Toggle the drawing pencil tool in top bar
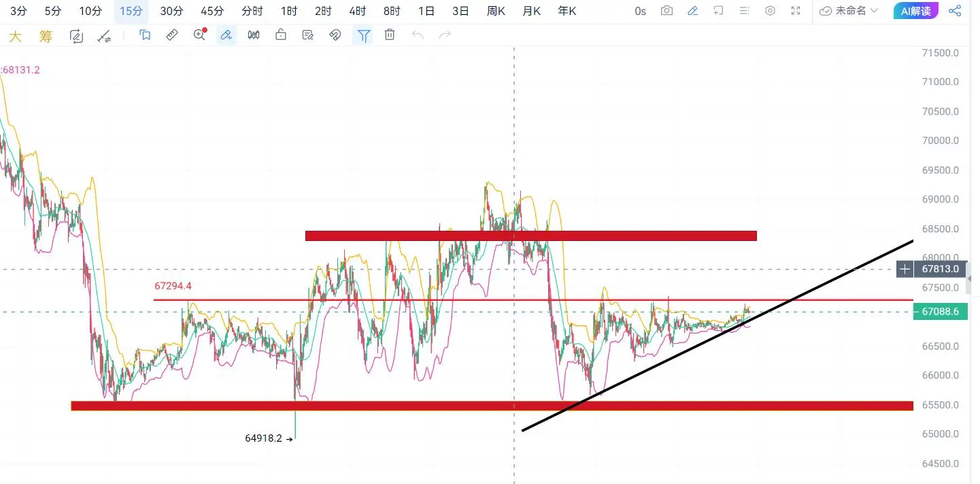980x484 pixels. [693, 11]
